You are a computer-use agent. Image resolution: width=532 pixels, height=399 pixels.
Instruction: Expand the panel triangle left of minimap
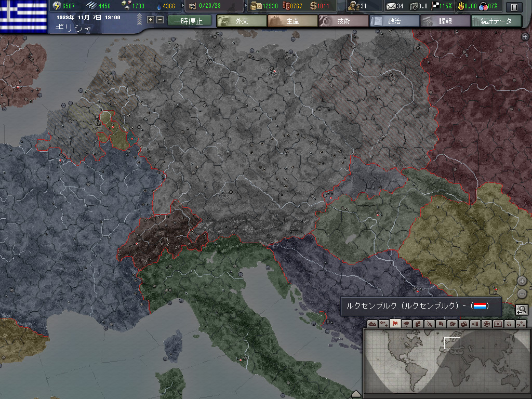355,394
